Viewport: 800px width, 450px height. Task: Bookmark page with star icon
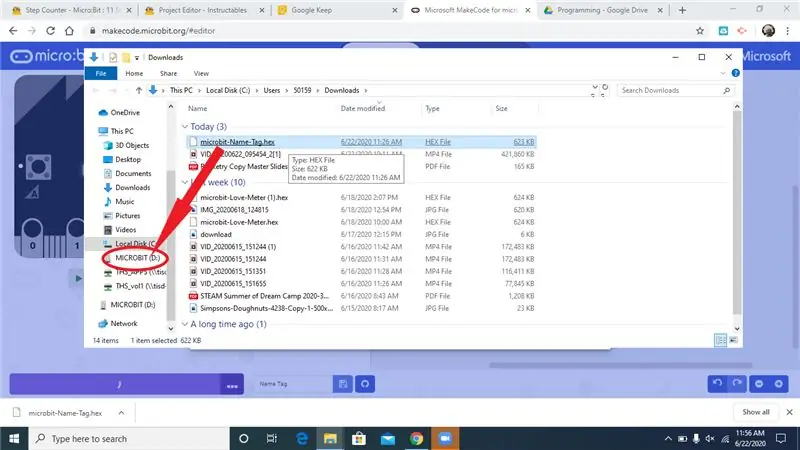tap(700, 31)
